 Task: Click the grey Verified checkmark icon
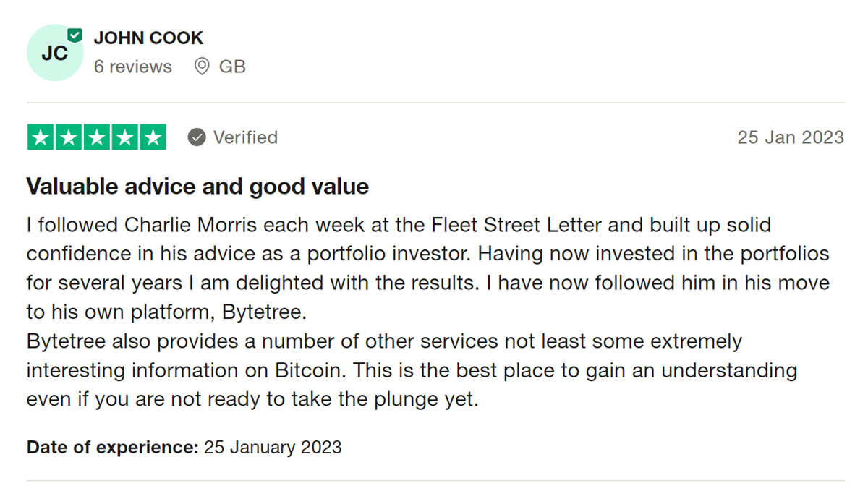pos(197,137)
